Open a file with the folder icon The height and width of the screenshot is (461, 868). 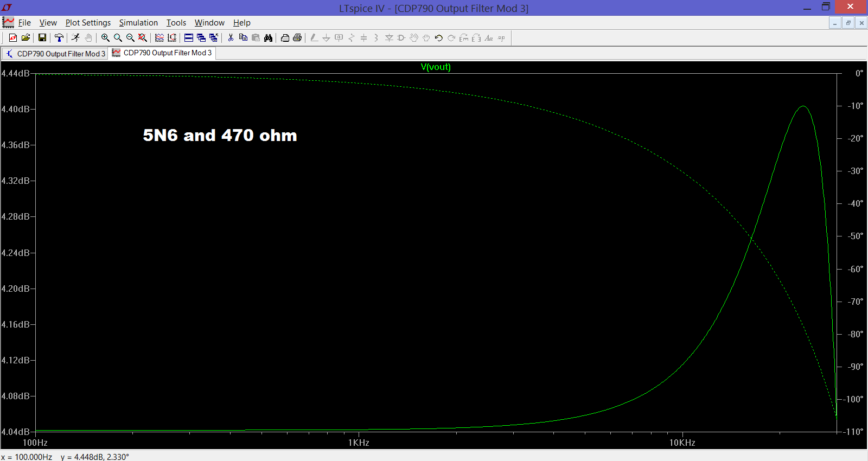(25, 37)
